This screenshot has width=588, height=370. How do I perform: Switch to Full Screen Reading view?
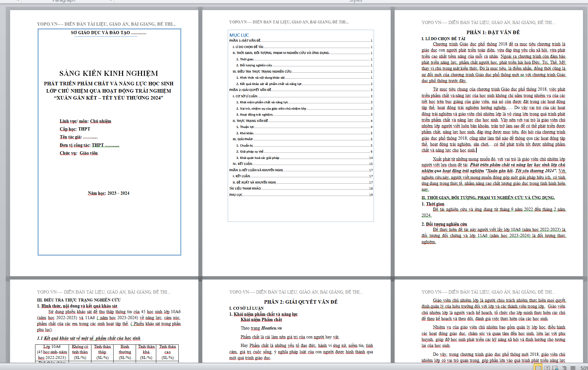coord(547,367)
